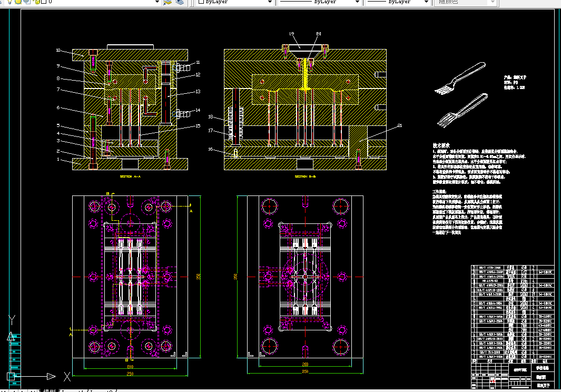Image resolution: width=561 pixels, height=392 pixels.
Task: Select callout number 7 in section A-A
Action: (58, 89)
